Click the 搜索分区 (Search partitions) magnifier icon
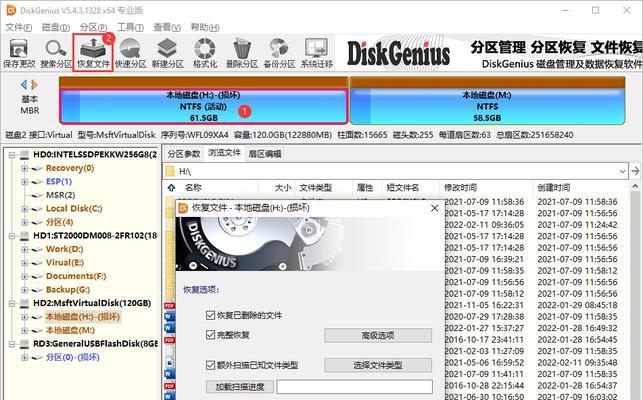The height and width of the screenshot is (400, 643). pos(56,53)
